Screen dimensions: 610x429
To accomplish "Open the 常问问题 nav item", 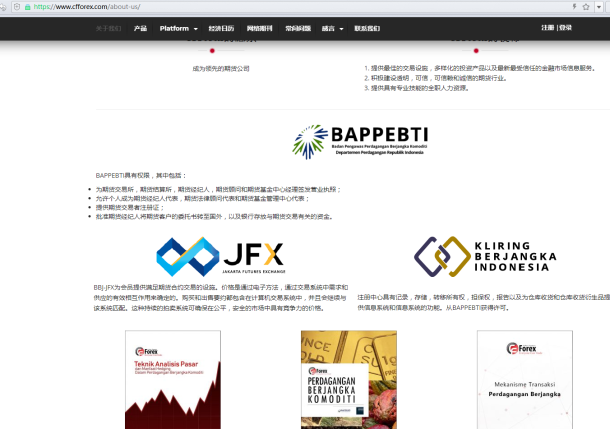I will 298,28.
